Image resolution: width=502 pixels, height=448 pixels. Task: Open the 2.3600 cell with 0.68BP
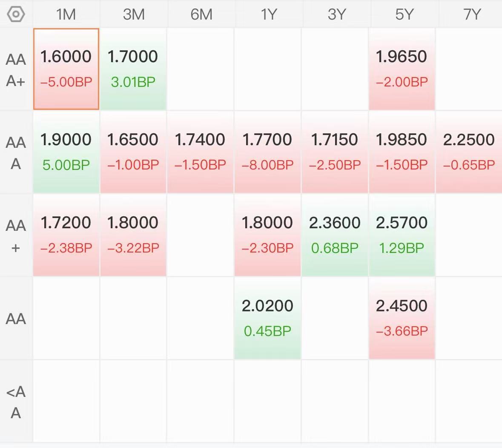point(335,235)
